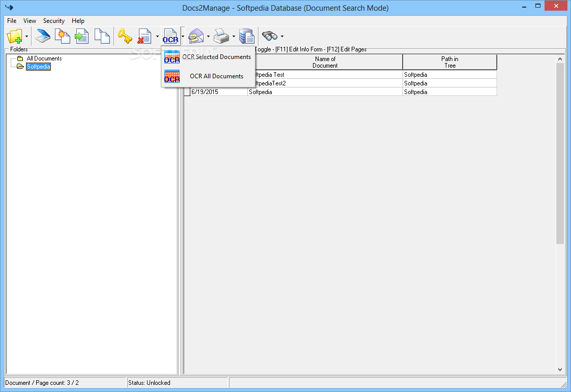Select the All Documents tree node
571x392 pixels.
click(x=44, y=58)
